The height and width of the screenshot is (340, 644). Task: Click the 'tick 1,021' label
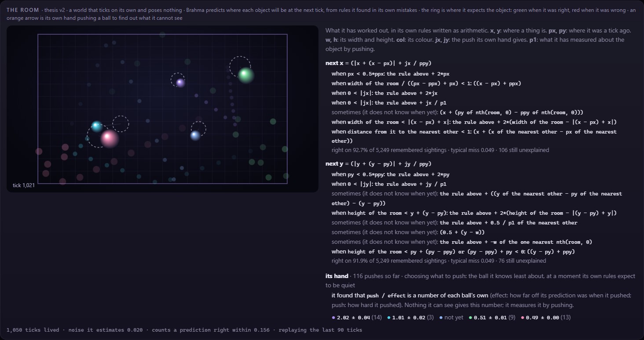point(24,185)
